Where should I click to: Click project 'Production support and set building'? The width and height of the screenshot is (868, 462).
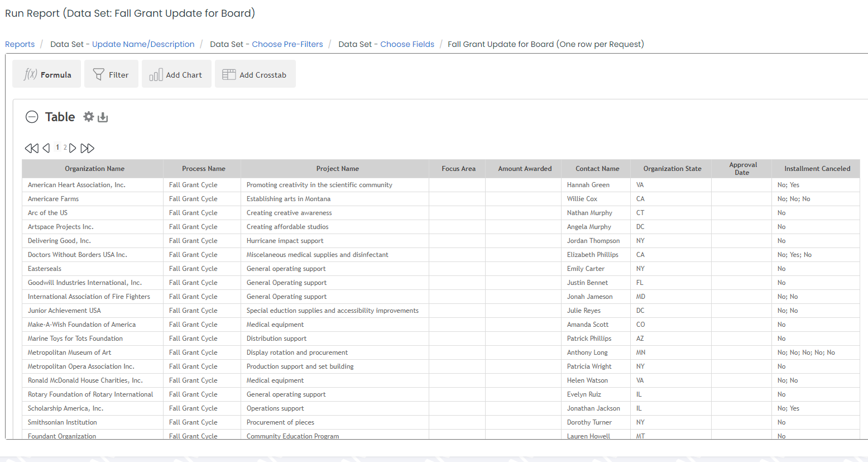(300, 366)
